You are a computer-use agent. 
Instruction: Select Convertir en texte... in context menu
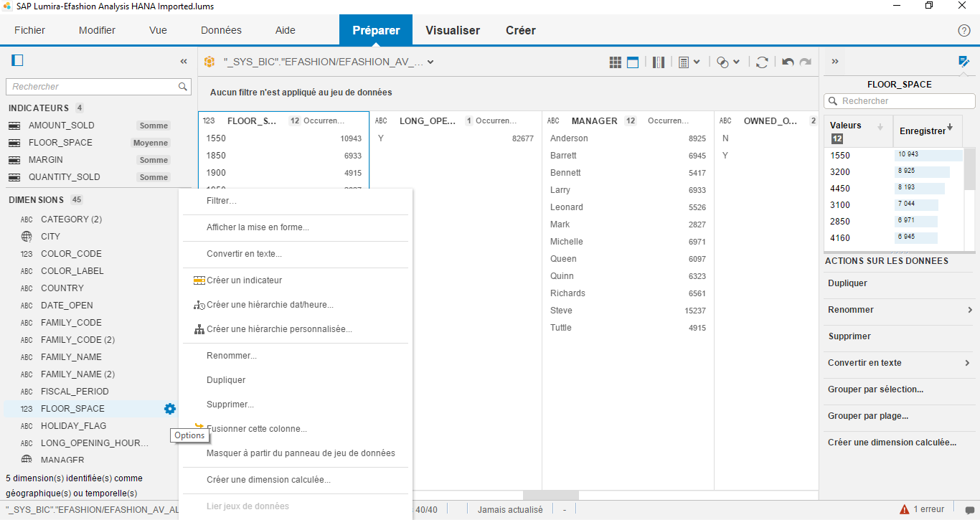click(x=244, y=254)
